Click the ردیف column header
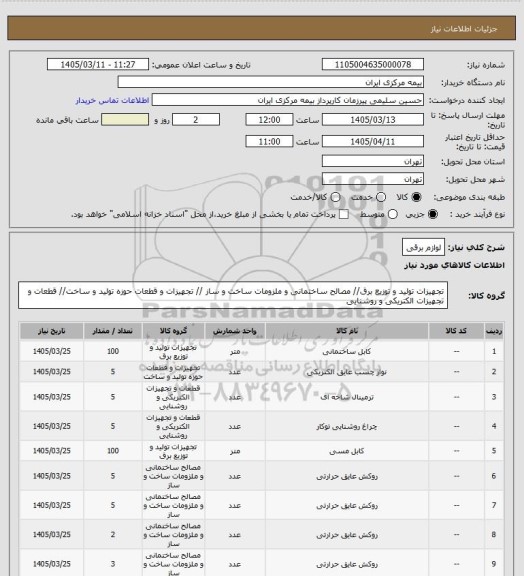The width and height of the screenshot is (524, 576). click(x=494, y=331)
